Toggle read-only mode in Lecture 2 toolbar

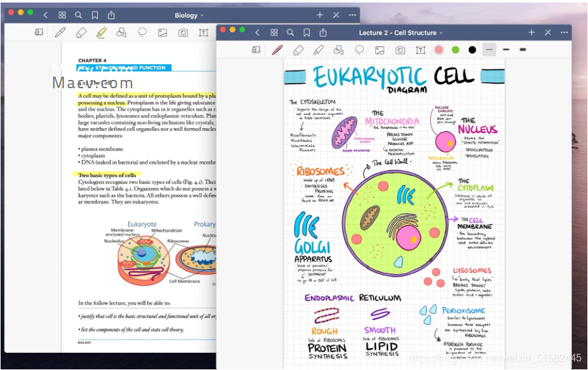click(256, 50)
